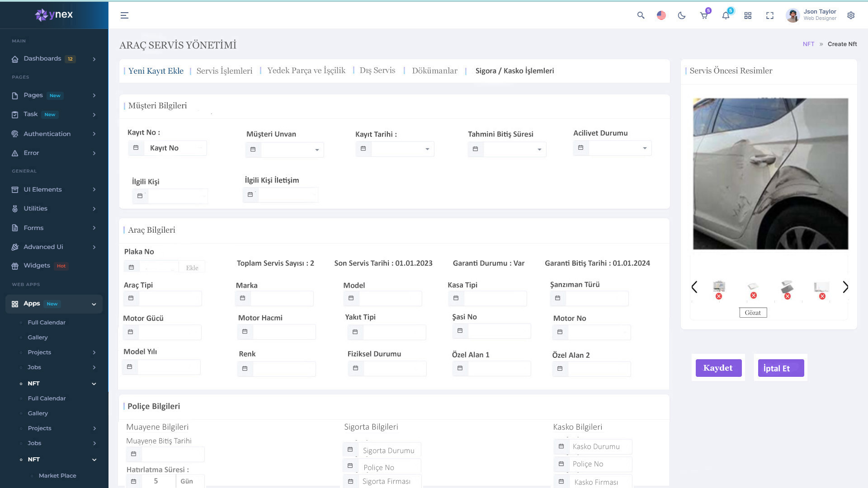The image size is (868, 488).
Task: Switch to Sigora / Kasko İşlemleri tab
Action: coord(514,71)
